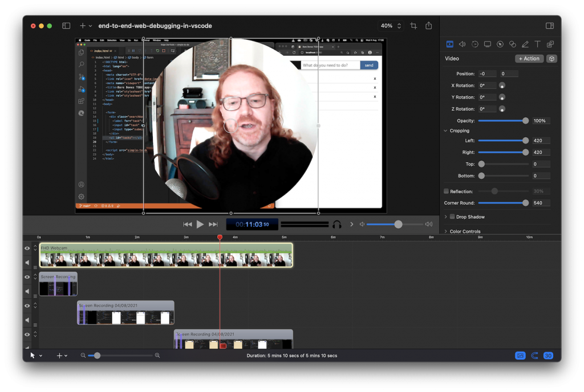Click timeline add plus button at bottom
Viewport: 584px width, 392px height.
click(59, 356)
